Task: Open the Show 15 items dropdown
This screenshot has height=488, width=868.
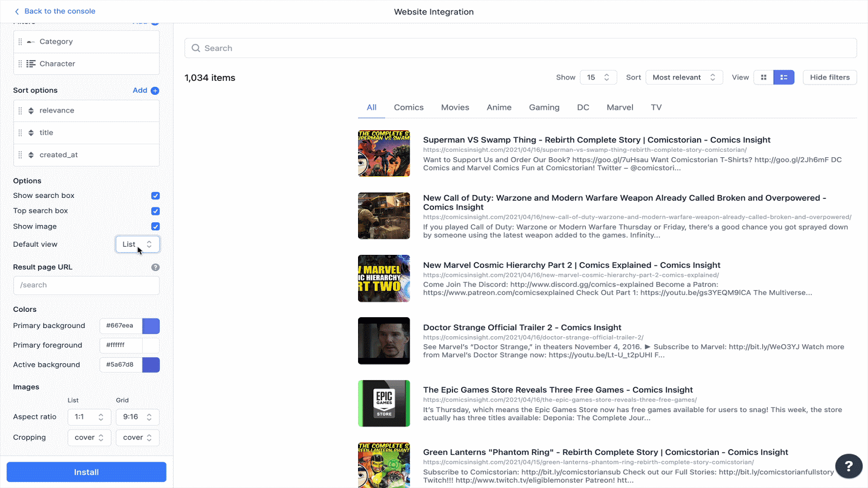Action: pyautogui.click(x=598, y=78)
